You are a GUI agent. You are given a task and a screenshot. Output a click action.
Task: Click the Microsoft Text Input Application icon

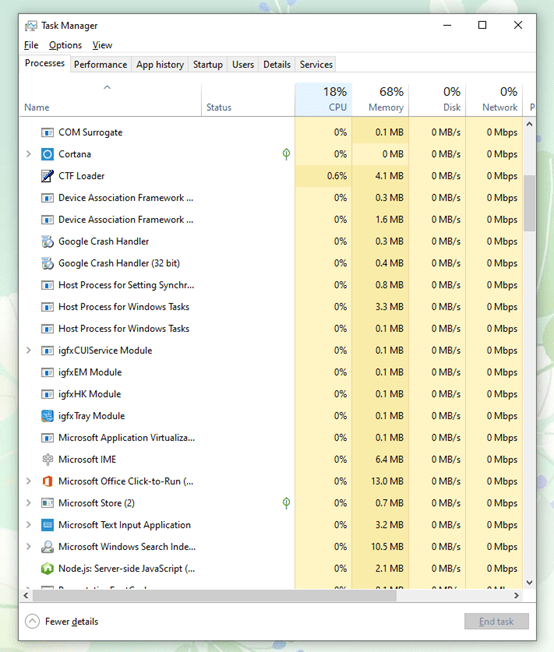[x=47, y=525]
